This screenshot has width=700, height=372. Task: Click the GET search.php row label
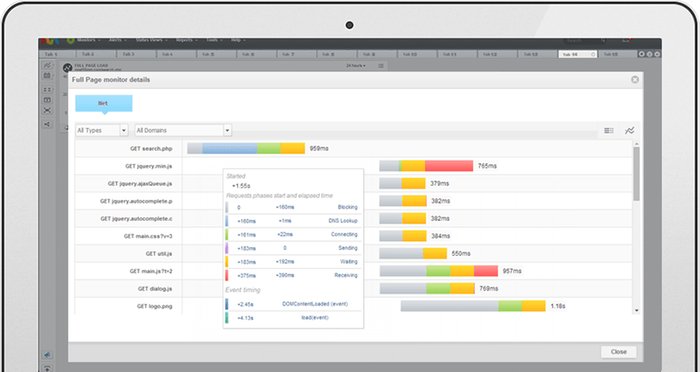(151, 149)
